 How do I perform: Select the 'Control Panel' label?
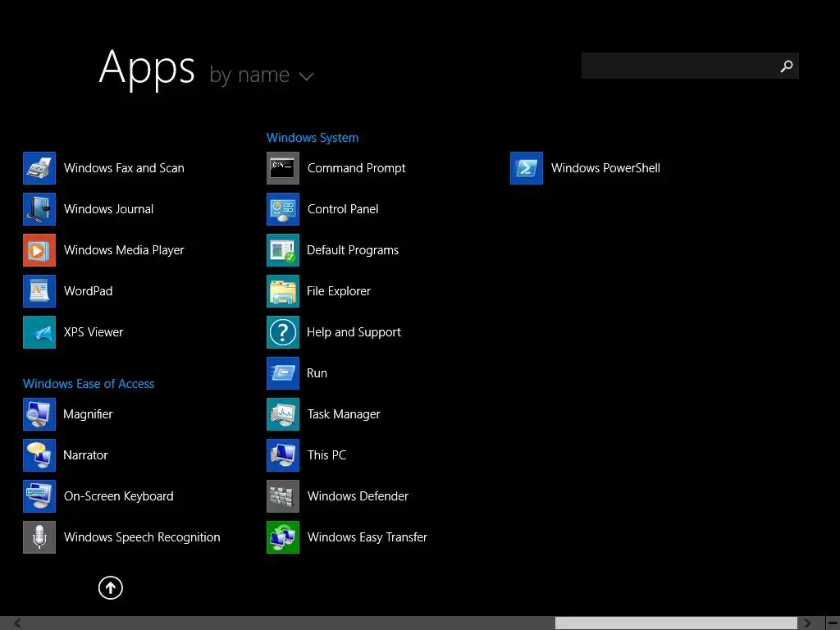343,209
